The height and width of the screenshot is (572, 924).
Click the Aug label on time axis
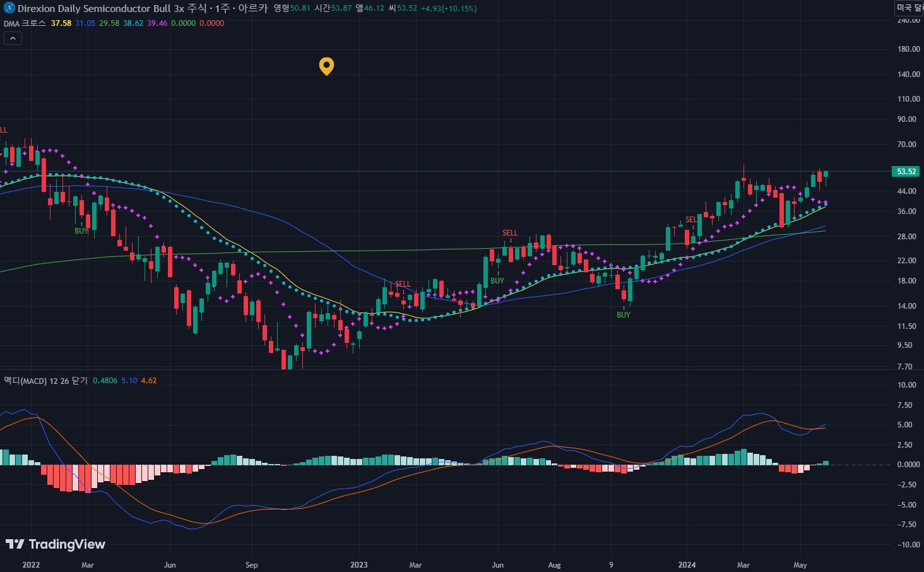[x=554, y=564]
